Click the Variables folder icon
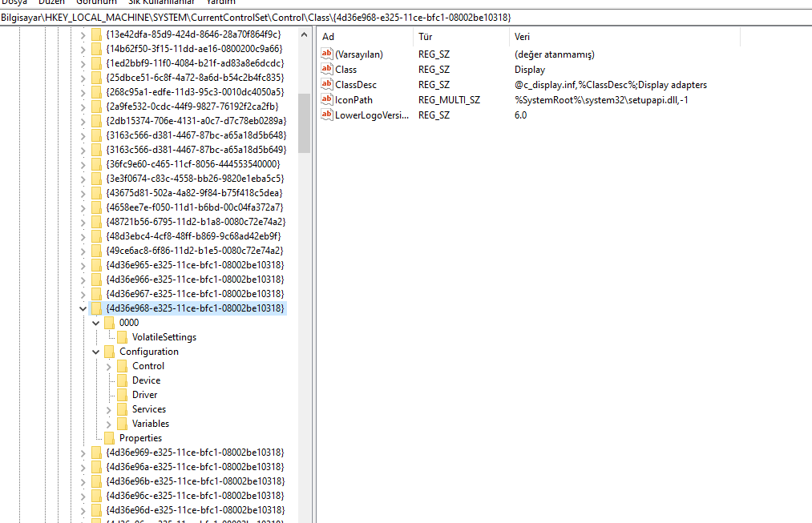 [122, 424]
